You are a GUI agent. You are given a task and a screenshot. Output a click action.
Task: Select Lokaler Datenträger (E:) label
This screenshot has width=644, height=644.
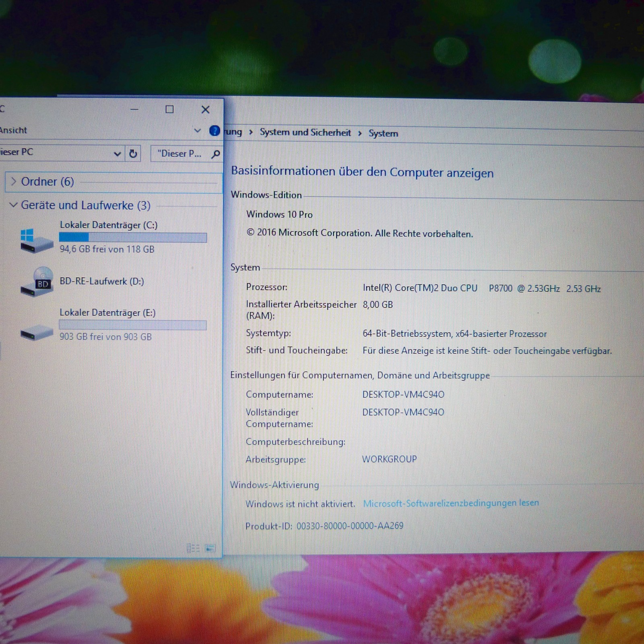click(x=107, y=313)
